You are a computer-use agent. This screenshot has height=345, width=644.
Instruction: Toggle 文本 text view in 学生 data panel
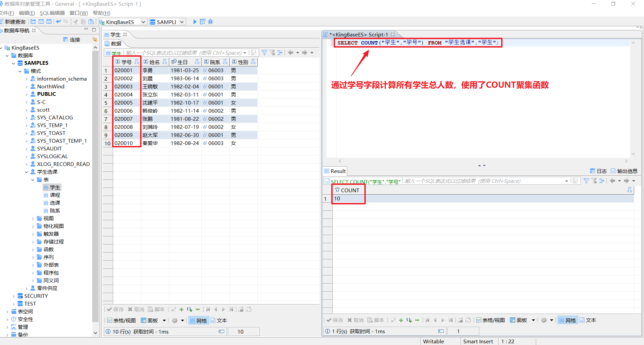tap(218, 320)
